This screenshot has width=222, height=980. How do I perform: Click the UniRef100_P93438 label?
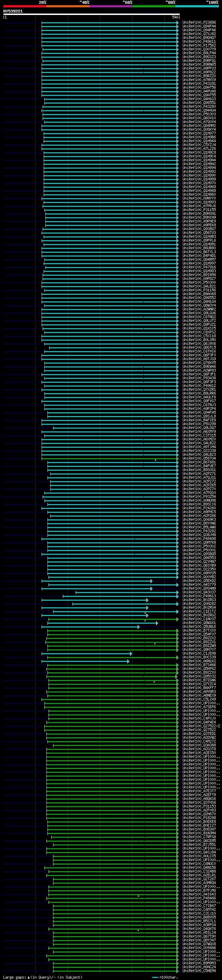199,378
